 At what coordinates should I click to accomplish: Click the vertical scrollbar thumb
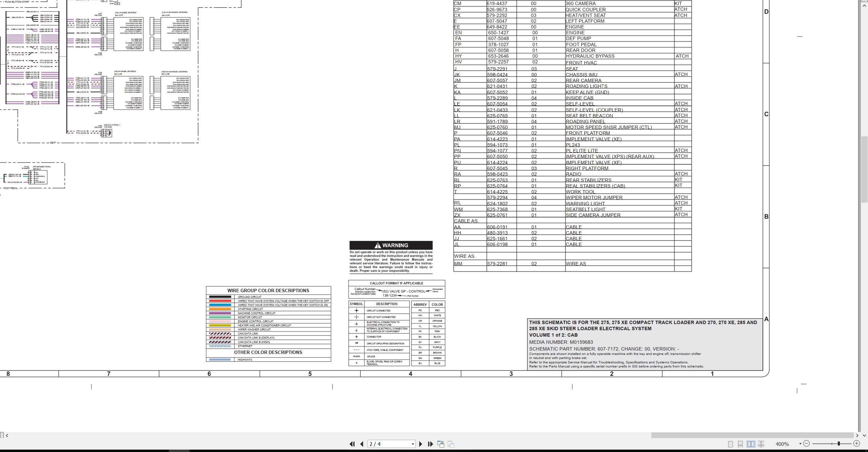(864, 169)
